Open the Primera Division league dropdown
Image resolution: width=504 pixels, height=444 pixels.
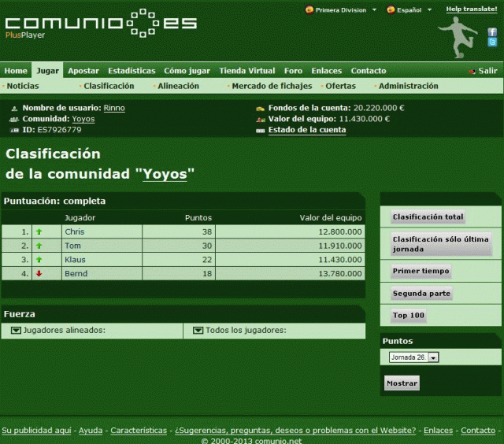point(373,10)
